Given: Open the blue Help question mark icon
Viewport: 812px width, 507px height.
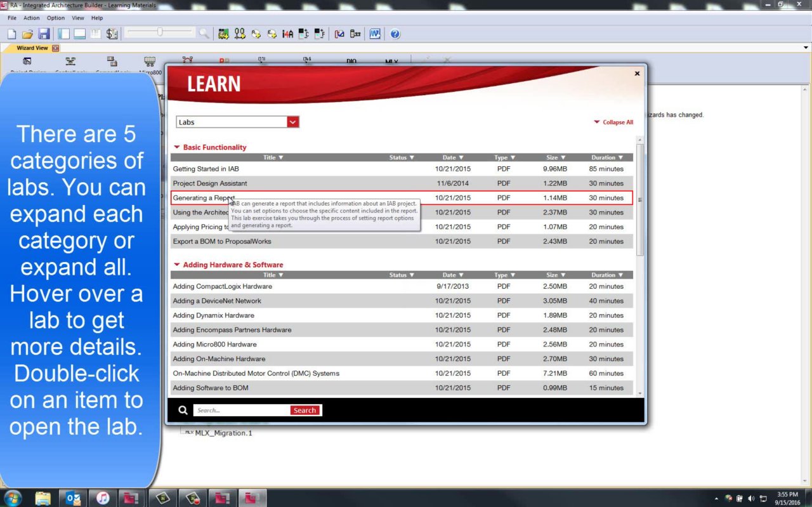Looking at the screenshot, I should pyautogui.click(x=395, y=34).
